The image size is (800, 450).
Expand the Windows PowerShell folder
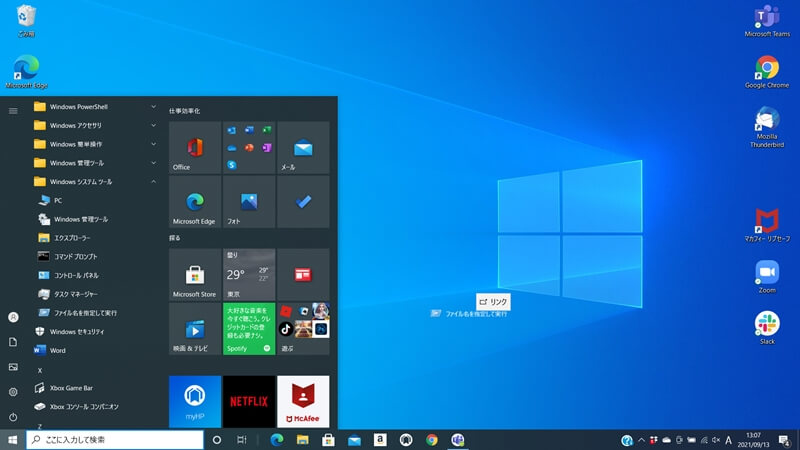coord(95,107)
